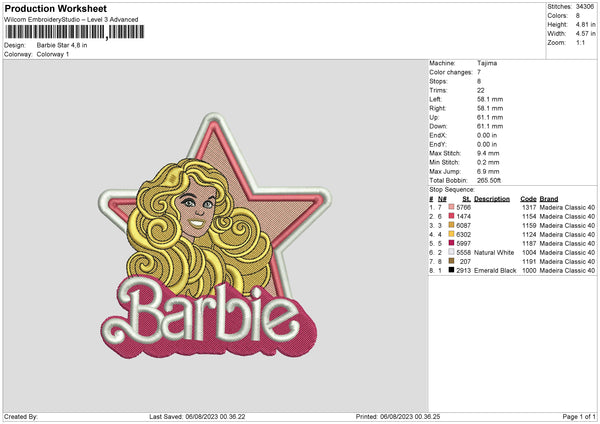Click the 'Last Saved: 06/08/2023 00.36.22' text

click(x=197, y=416)
